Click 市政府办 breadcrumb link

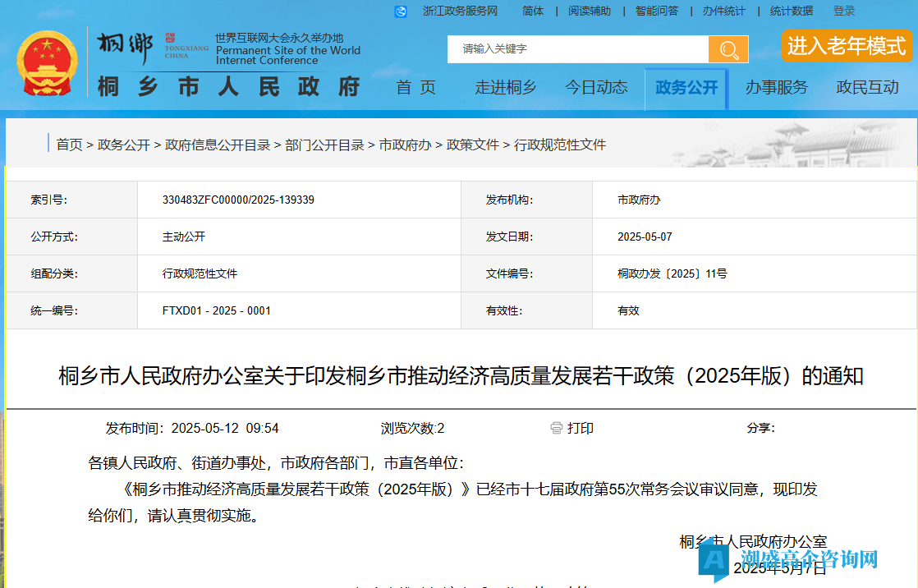click(405, 145)
